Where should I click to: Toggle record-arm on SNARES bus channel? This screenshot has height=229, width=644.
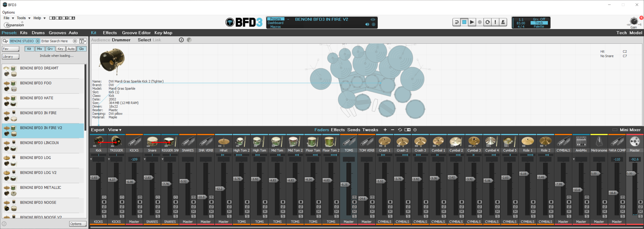193,202
